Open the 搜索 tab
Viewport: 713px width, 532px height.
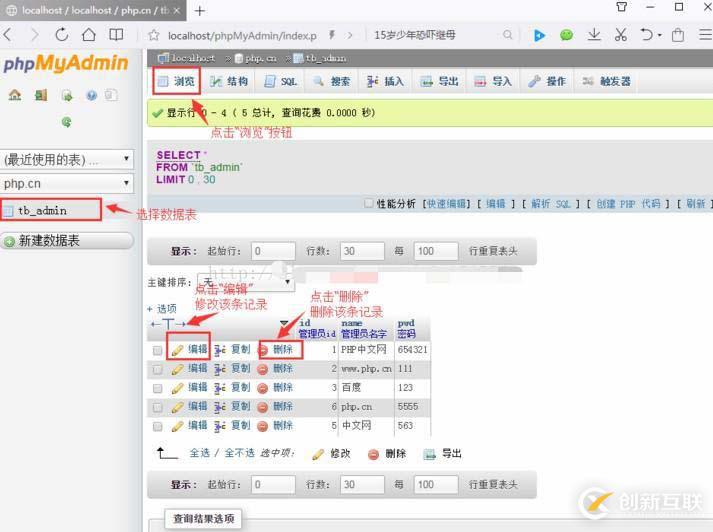332,81
